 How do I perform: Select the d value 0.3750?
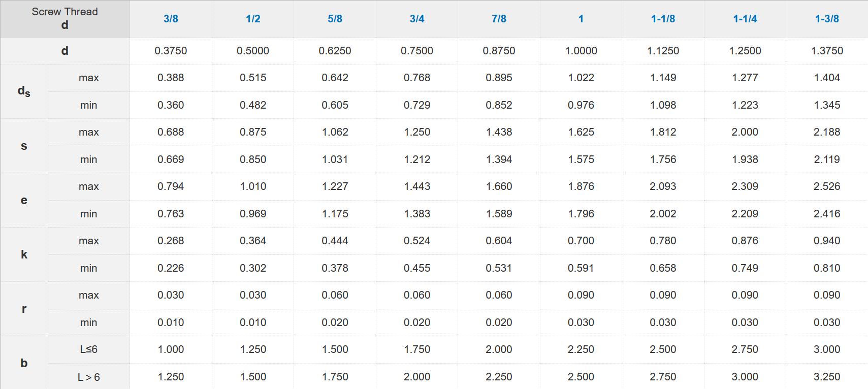(171, 51)
